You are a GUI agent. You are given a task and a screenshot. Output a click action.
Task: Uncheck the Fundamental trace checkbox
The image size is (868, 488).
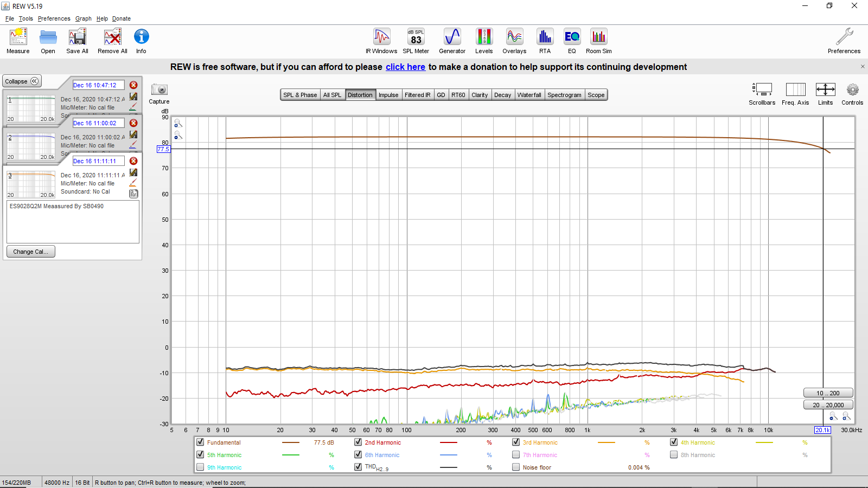[x=200, y=442]
